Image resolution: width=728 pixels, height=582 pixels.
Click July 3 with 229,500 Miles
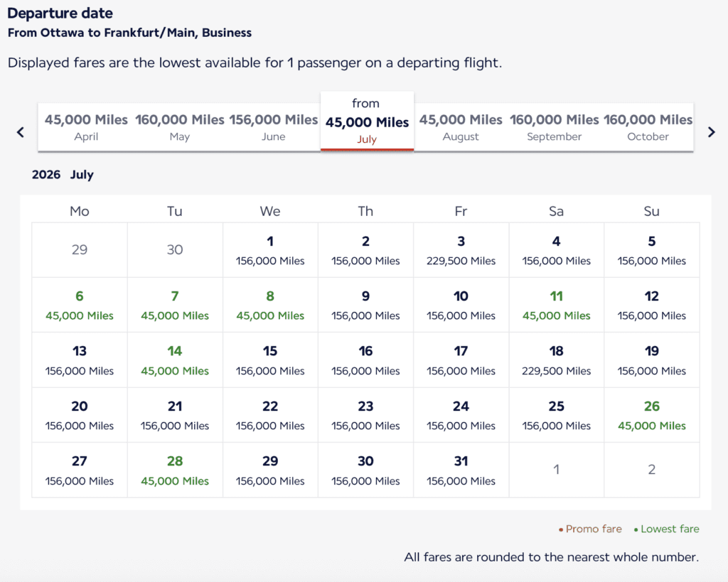click(461, 250)
